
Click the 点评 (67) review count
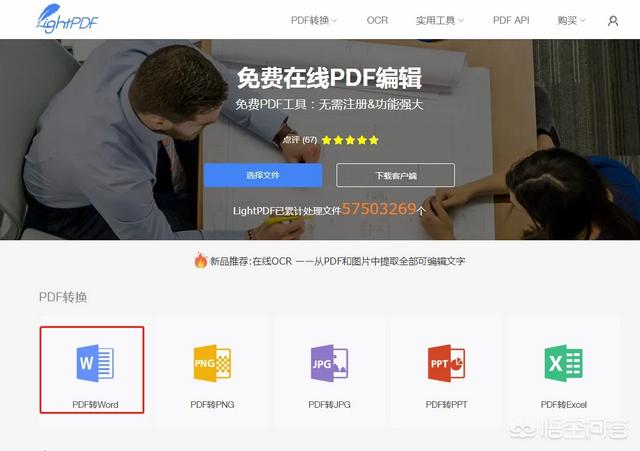[300, 140]
